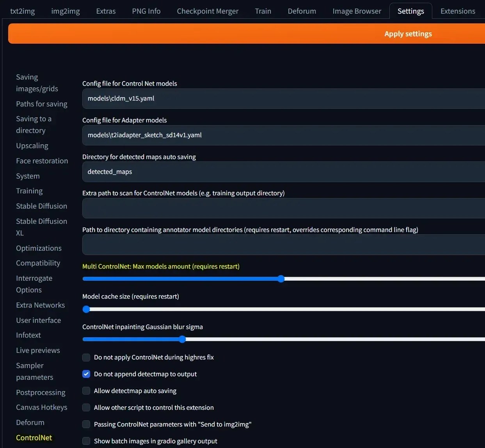Open User interface settings
The width and height of the screenshot is (485, 448).
pos(38,320)
